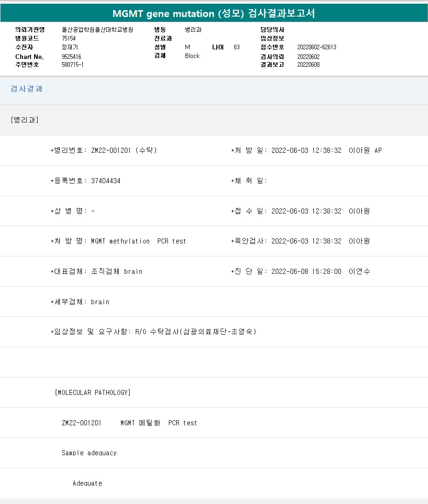Click patient name '정재기'

click(70, 47)
